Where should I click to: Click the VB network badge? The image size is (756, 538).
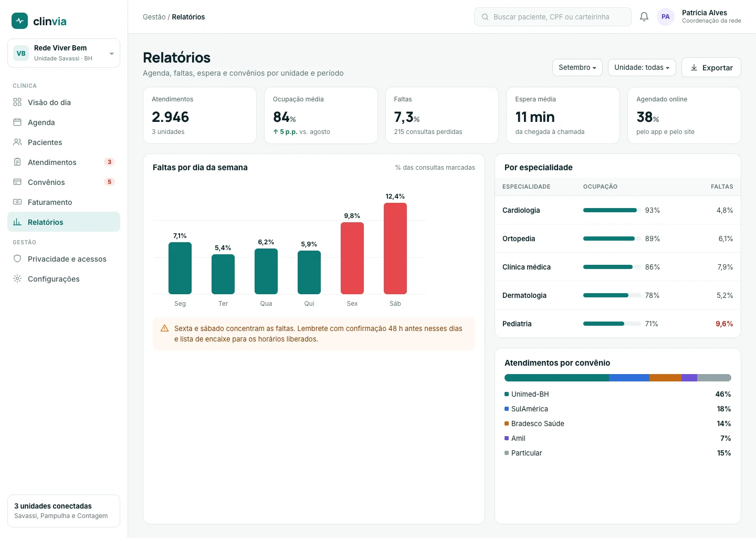[x=21, y=53]
